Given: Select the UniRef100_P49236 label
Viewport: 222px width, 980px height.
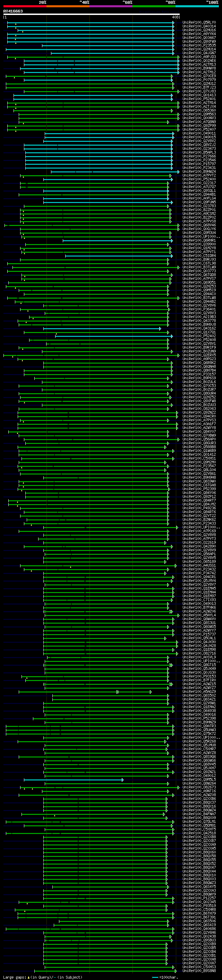Looking at the screenshot, I should (x=199, y=508).
